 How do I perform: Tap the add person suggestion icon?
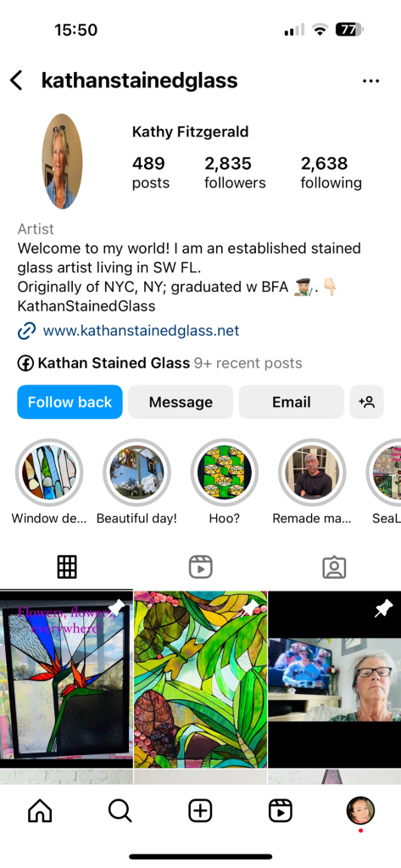367,402
